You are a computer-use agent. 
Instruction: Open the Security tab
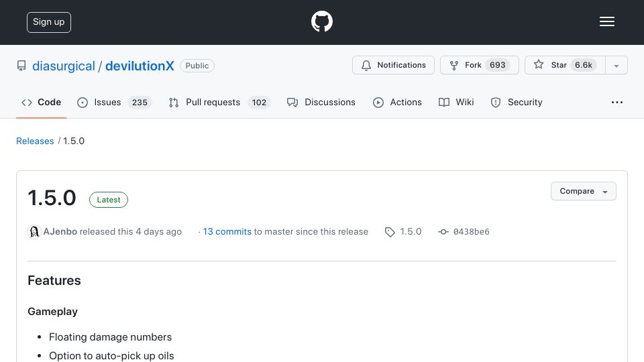pos(517,102)
